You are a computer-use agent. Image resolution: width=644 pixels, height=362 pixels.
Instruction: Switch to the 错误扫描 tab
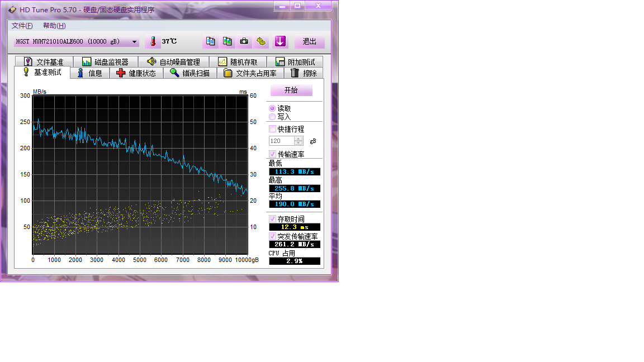190,73
